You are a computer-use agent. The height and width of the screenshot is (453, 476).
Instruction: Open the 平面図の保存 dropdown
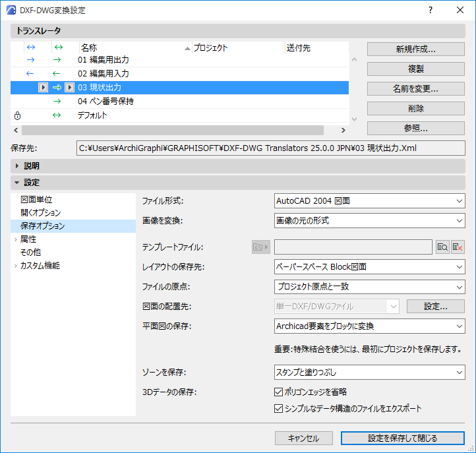(369, 326)
